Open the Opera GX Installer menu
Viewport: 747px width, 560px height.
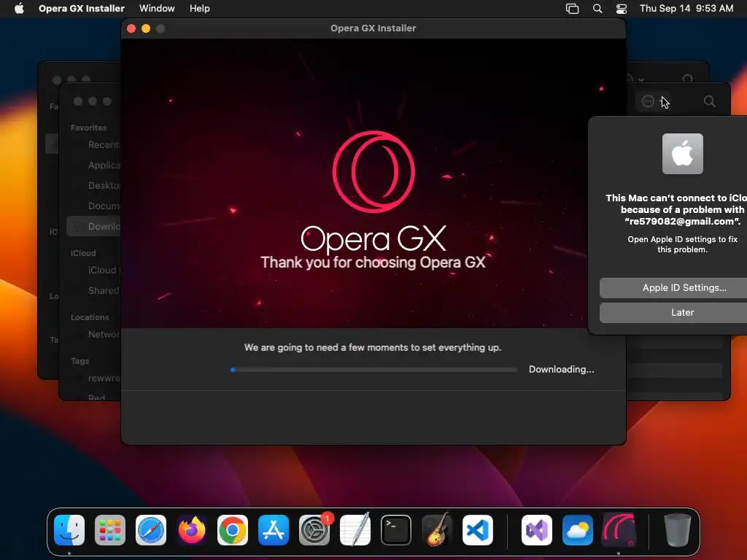[82, 9]
